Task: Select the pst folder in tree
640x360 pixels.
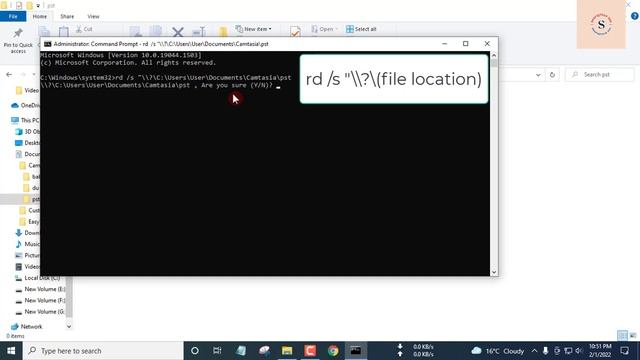Action: tap(31, 199)
